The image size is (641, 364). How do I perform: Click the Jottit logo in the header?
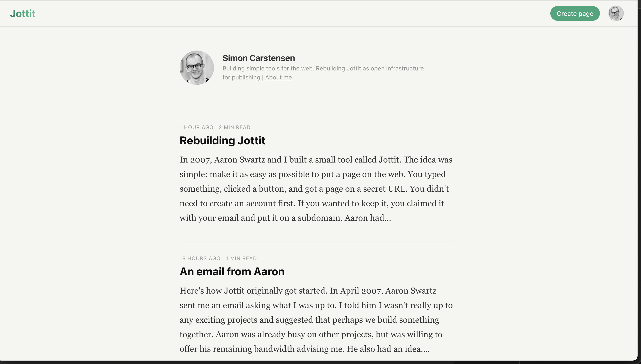pos(23,13)
